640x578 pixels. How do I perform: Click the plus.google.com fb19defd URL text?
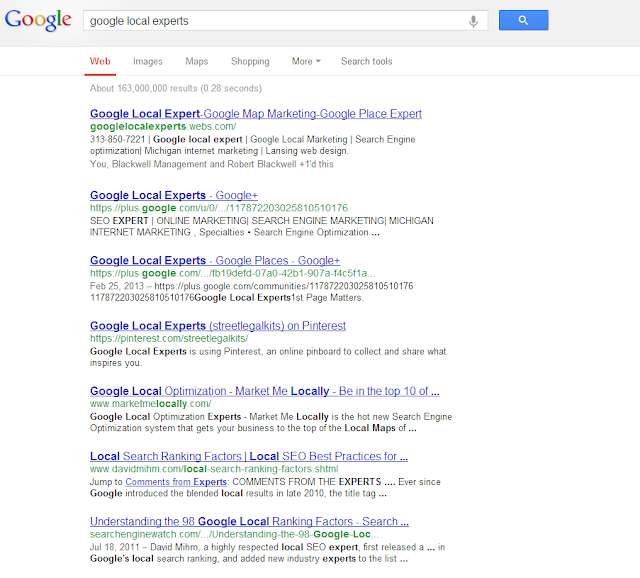click(232, 273)
